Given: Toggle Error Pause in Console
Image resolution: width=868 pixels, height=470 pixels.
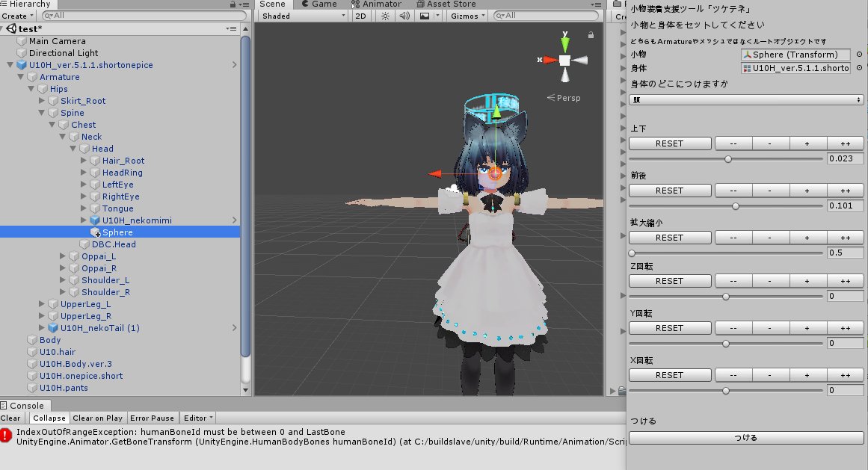Looking at the screenshot, I should (x=152, y=418).
